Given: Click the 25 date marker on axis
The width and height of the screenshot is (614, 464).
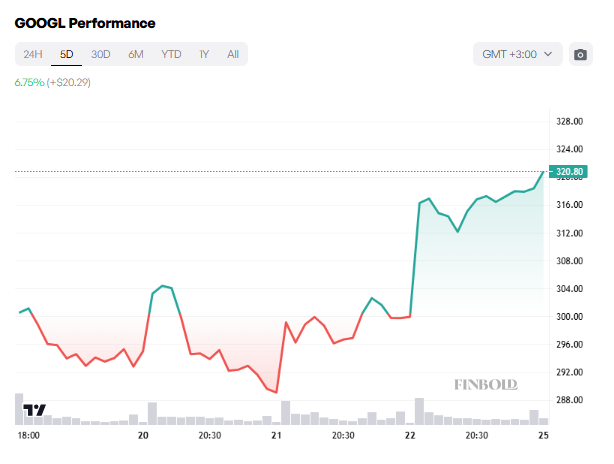Looking at the screenshot, I should coord(544,436).
